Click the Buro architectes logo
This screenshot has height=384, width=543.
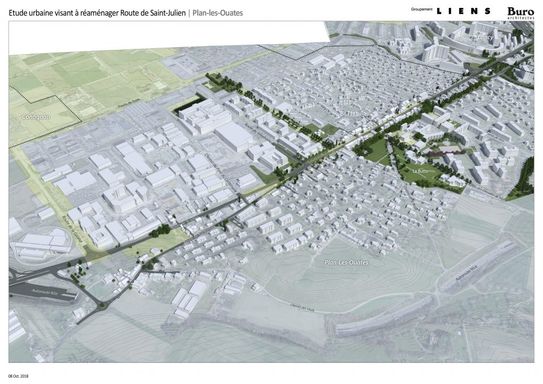coord(520,13)
